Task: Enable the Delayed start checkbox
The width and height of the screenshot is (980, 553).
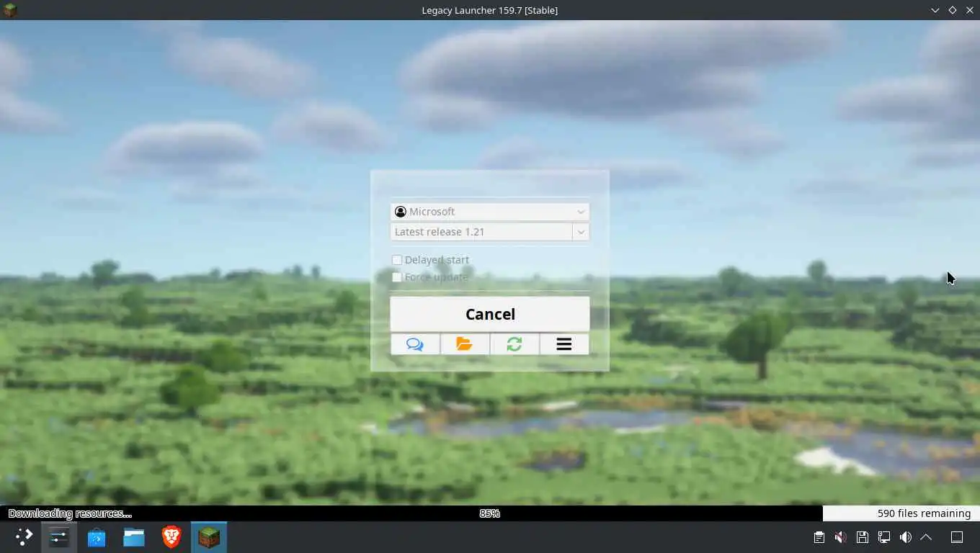Action: [397, 260]
